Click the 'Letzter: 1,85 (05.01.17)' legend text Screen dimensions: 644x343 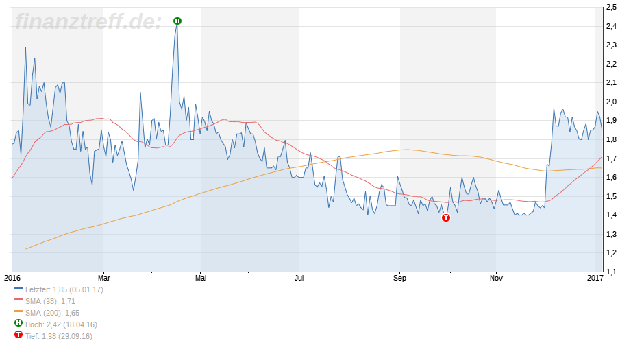pyautogui.click(x=64, y=289)
